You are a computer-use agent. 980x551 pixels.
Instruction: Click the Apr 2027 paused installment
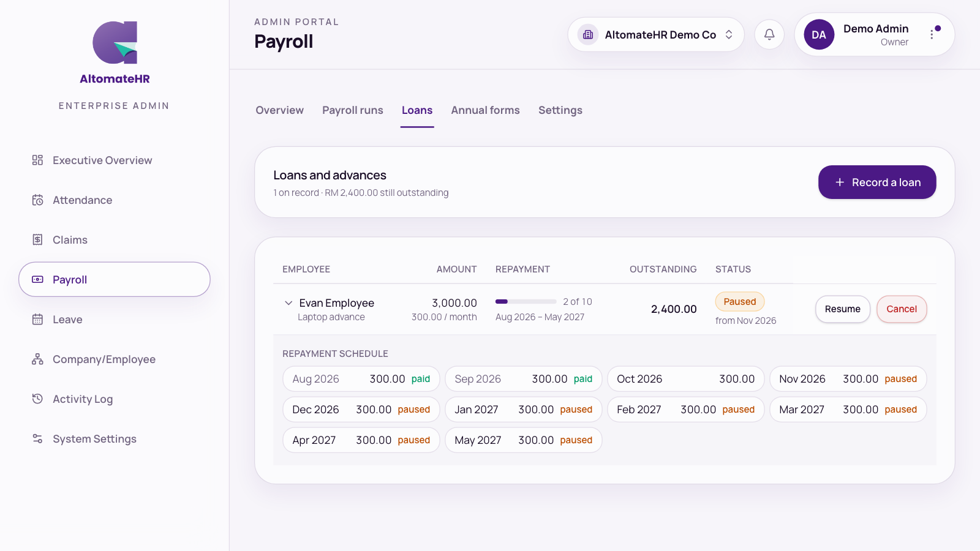(x=361, y=440)
